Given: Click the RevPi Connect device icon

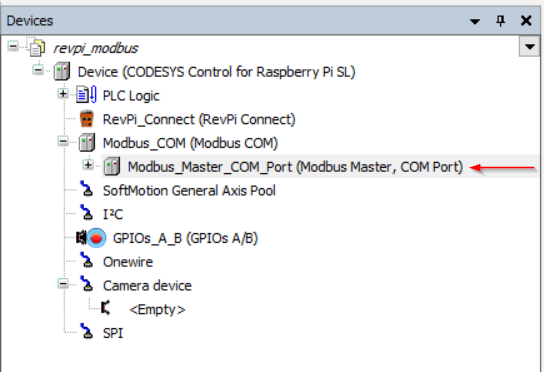Looking at the screenshot, I should 86,119.
